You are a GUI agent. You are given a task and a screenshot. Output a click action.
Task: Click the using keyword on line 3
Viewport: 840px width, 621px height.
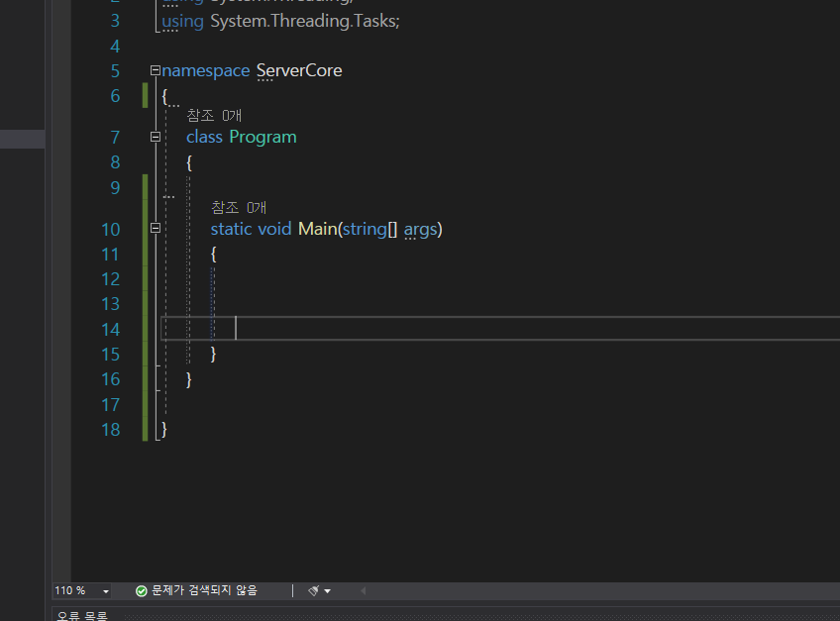pos(182,22)
